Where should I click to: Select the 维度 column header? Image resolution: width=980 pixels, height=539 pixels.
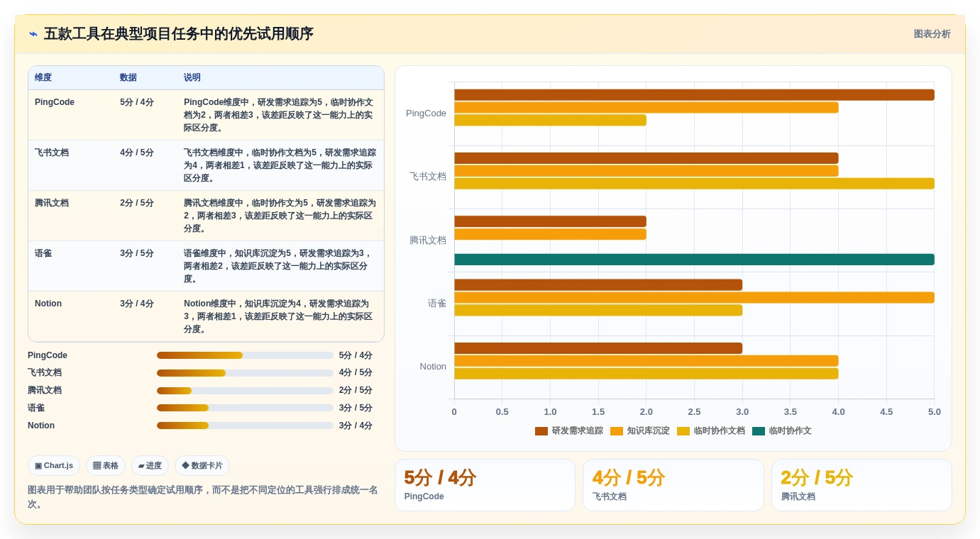click(43, 77)
